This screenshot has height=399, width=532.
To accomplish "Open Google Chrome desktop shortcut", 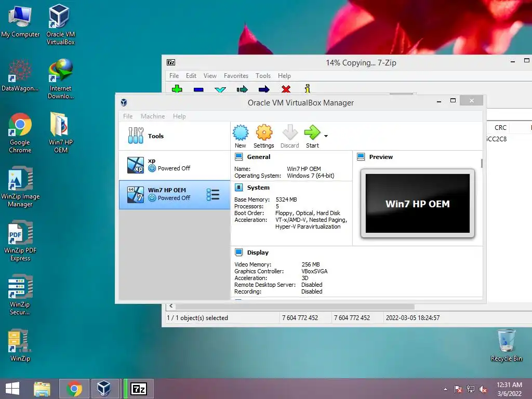I will [x=20, y=133].
